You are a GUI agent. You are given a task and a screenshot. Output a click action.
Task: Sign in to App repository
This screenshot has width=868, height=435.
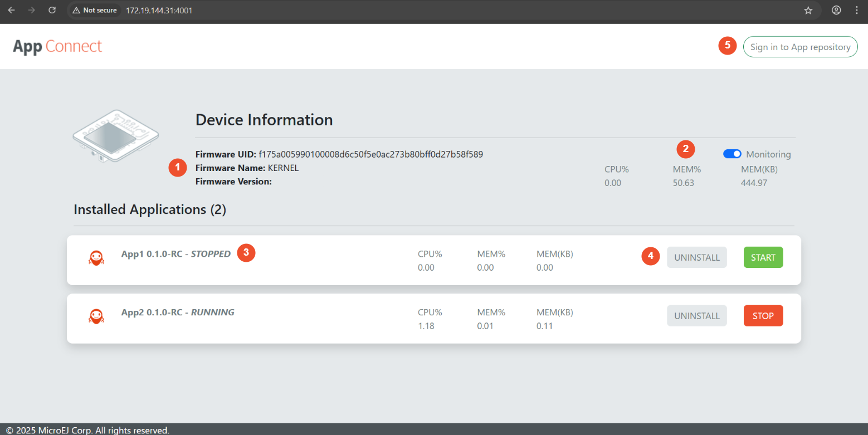click(800, 47)
